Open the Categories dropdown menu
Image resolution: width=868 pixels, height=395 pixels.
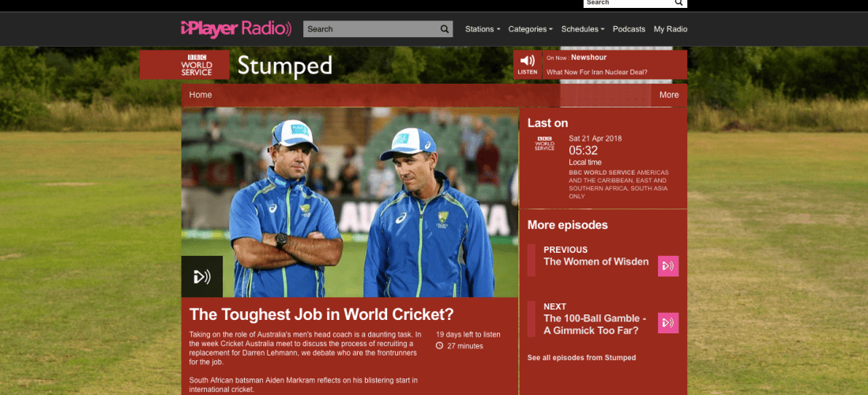coord(530,29)
